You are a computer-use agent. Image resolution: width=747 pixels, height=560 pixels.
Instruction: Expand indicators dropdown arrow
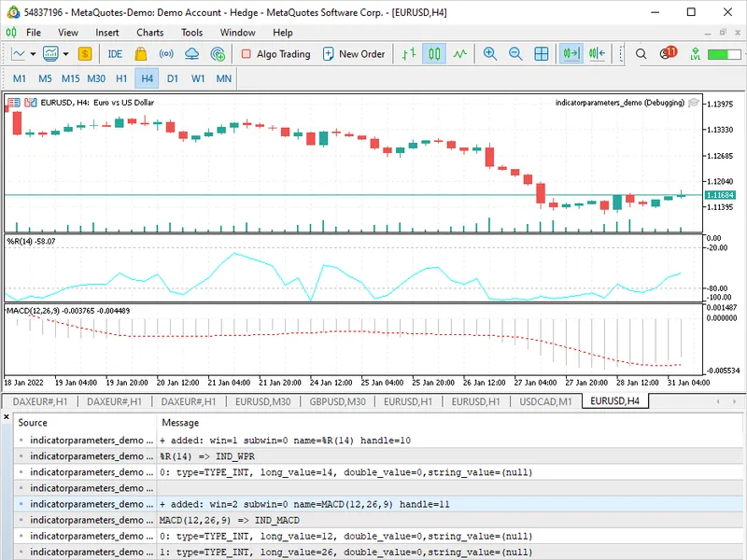(65, 54)
